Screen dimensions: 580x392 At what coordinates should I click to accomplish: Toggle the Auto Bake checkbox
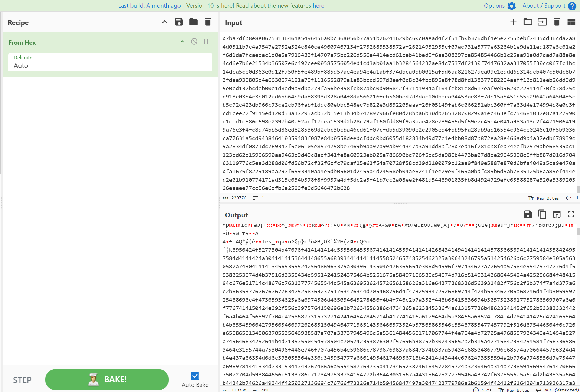[x=195, y=376]
